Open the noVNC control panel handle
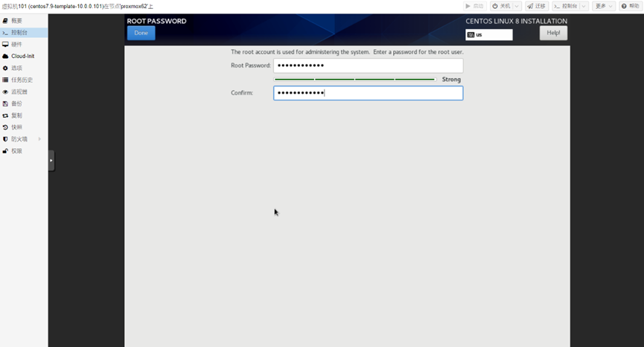644x347 pixels. coord(51,161)
